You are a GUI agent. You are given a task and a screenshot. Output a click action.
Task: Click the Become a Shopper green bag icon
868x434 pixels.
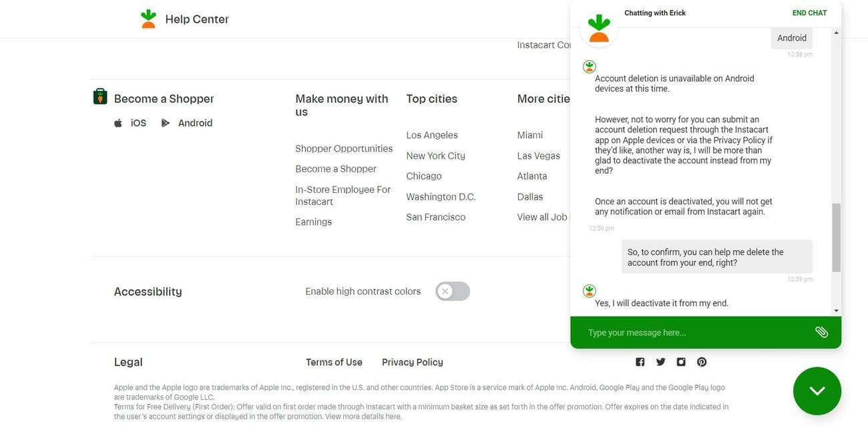(x=99, y=96)
